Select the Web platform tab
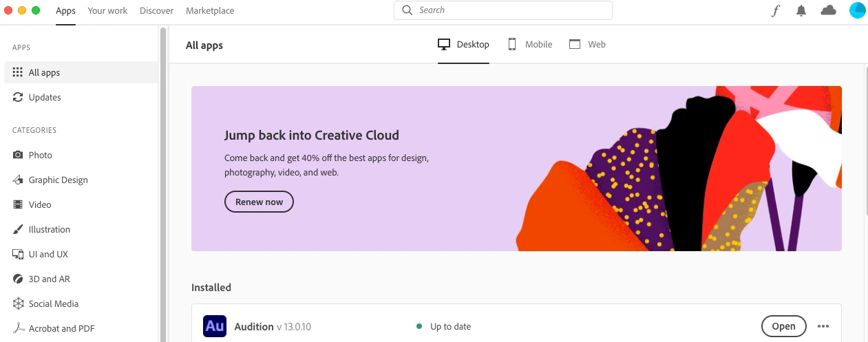The image size is (868, 342). (x=587, y=44)
